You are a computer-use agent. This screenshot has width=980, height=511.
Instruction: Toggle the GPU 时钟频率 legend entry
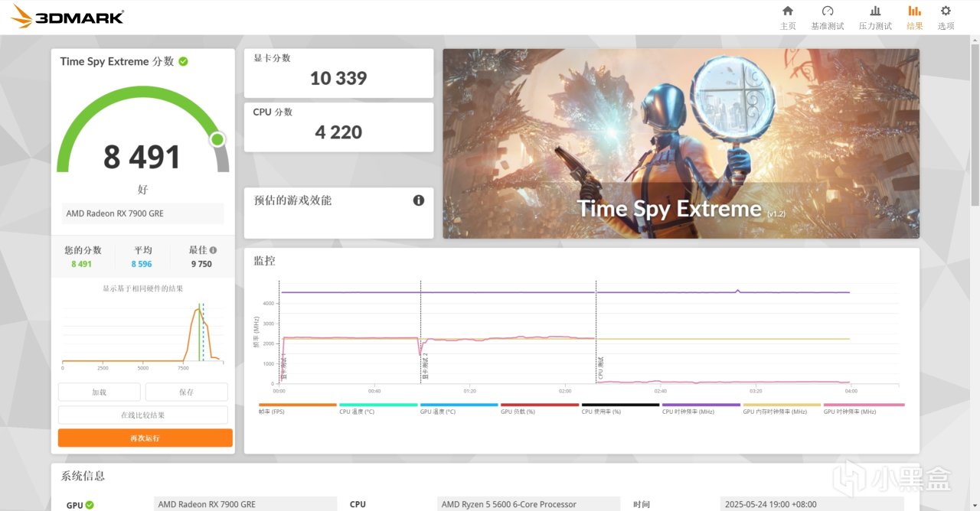[864, 408]
